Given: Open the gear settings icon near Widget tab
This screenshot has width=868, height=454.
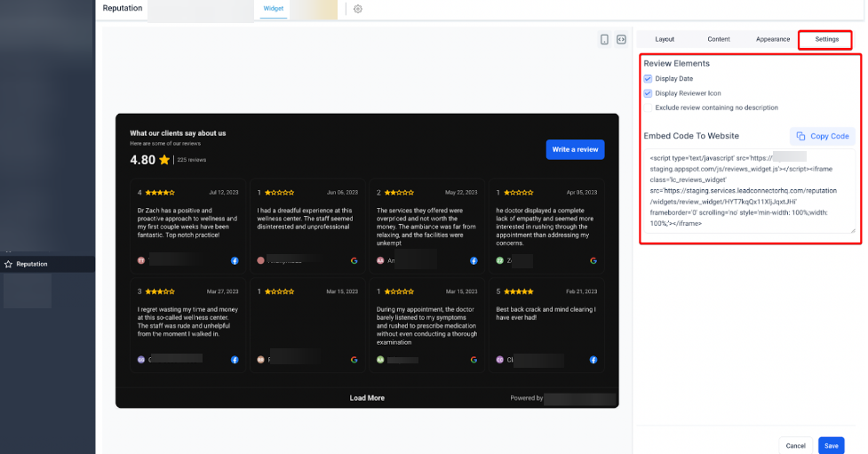Looking at the screenshot, I should tap(358, 9).
